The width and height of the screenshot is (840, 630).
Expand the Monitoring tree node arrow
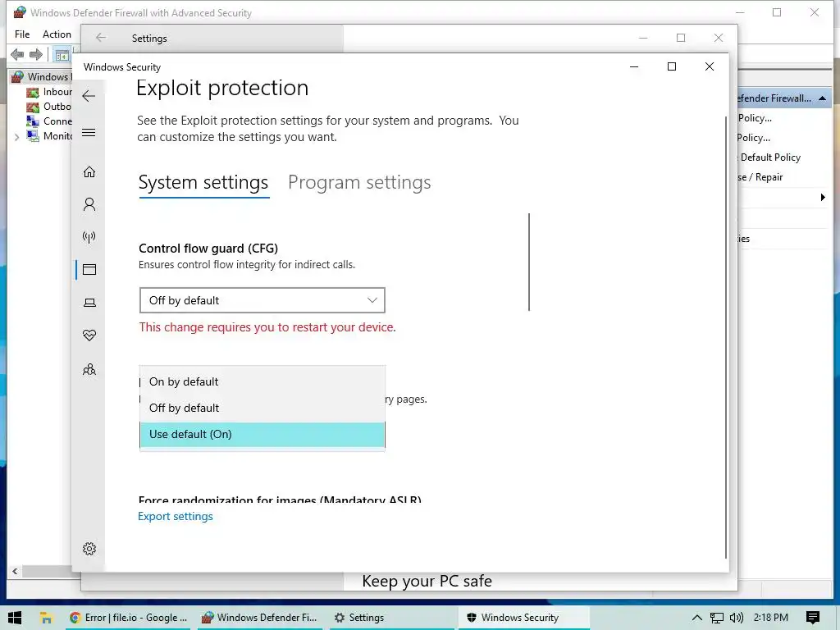click(16, 137)
